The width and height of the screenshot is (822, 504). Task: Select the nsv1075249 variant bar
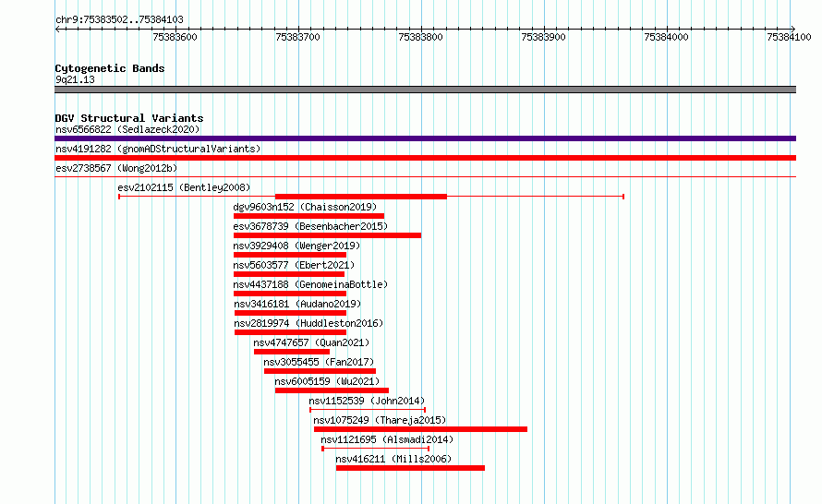click(420, 429)
